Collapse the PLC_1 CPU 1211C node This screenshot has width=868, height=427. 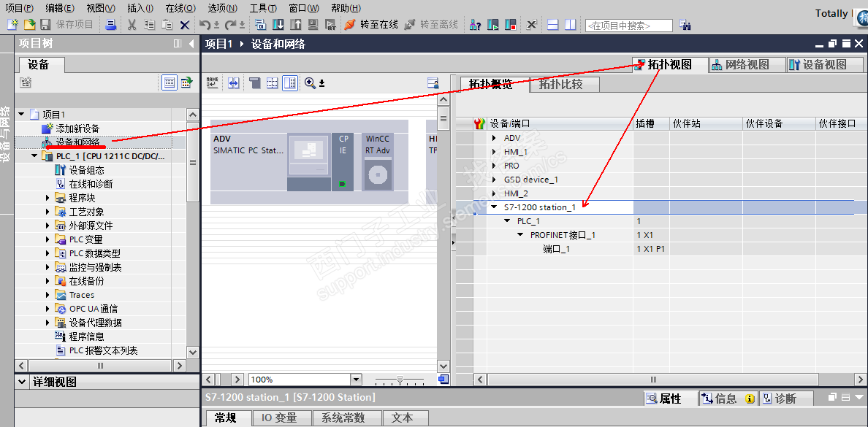35,156
